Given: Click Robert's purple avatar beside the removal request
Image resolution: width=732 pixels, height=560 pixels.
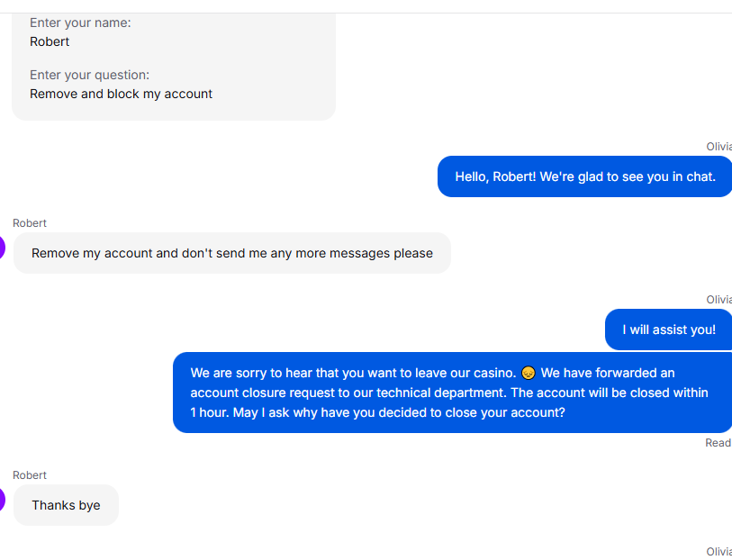Looking at the screenshot, I should (x=2, y=248).
